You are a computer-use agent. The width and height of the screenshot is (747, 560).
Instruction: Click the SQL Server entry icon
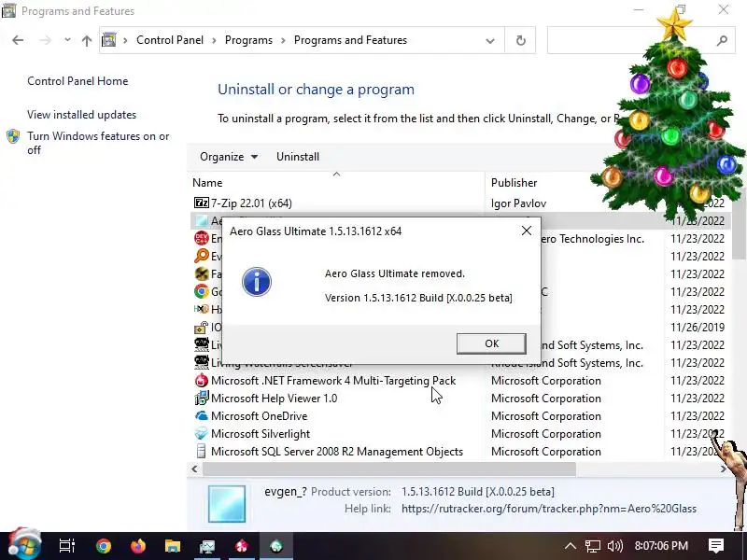coord(202,452)
